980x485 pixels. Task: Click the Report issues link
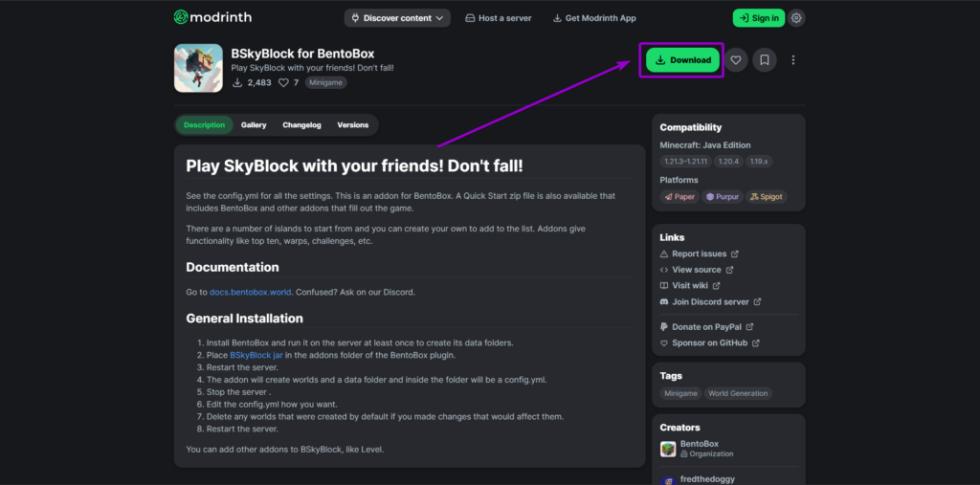click(699, 254)
